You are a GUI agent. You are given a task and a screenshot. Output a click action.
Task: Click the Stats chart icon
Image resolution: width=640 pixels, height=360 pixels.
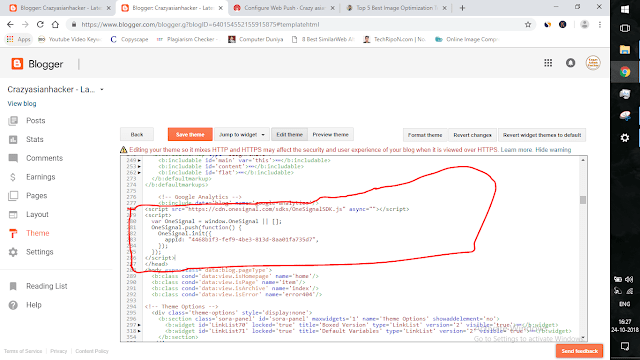click(x=13, y=139)
